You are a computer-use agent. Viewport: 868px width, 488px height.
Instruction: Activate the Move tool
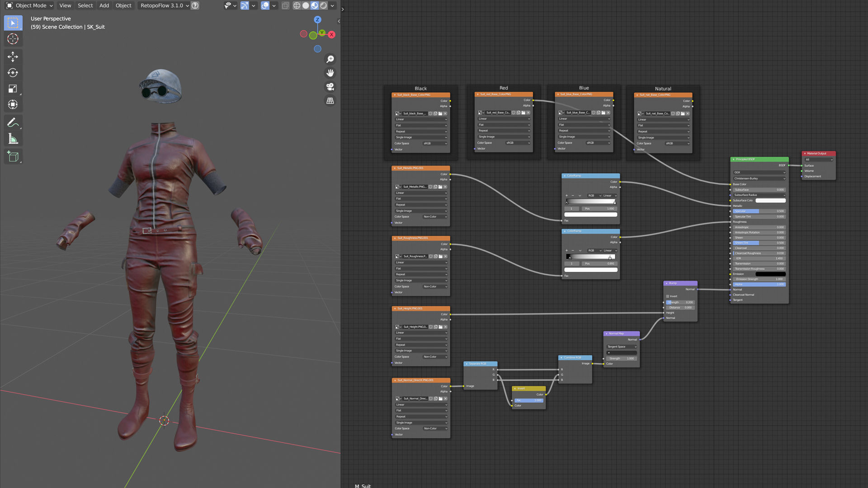click(x=13, y=56)
